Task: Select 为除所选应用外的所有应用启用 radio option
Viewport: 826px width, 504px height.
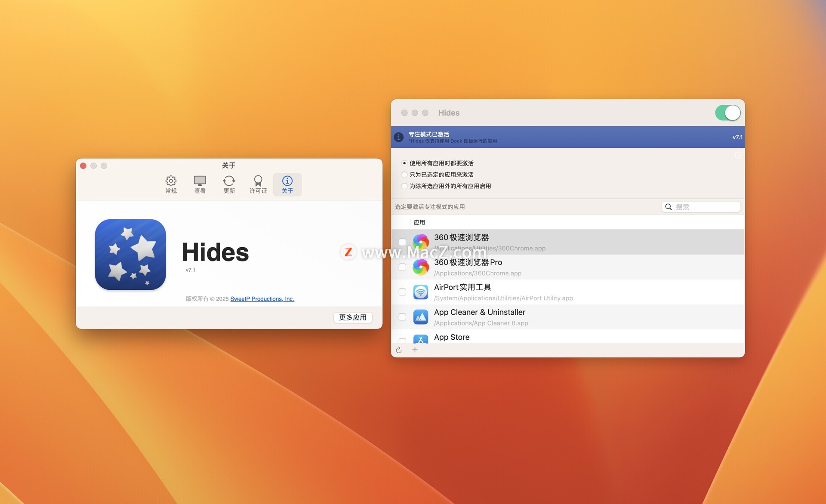Action: [x=404, y=186]
